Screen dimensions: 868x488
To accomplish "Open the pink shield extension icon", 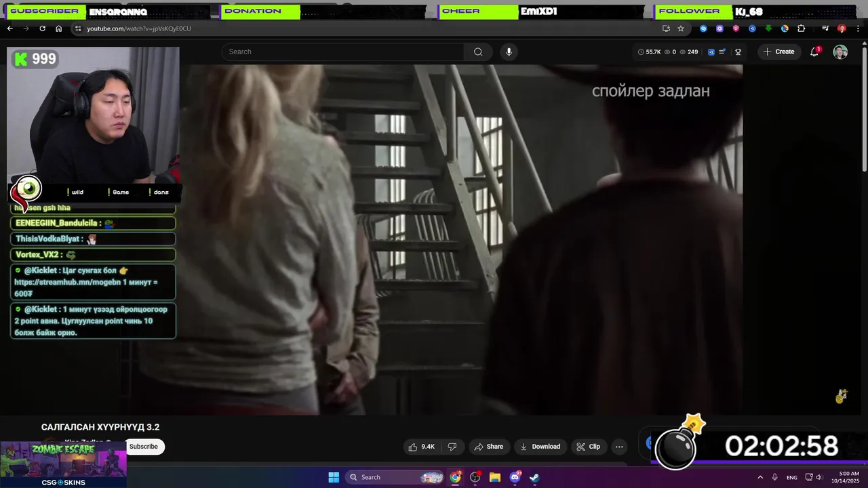I will (x=736, y=28).
